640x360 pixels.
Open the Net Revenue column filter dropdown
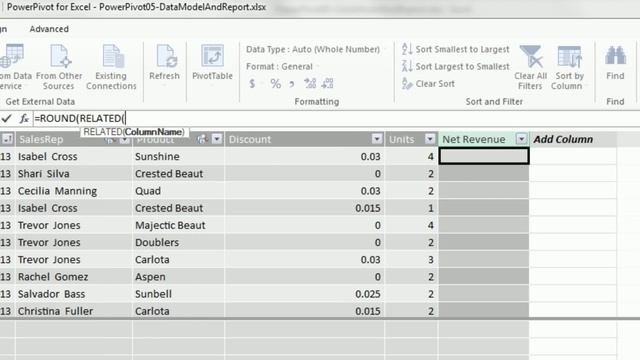[x=521, y=139]
